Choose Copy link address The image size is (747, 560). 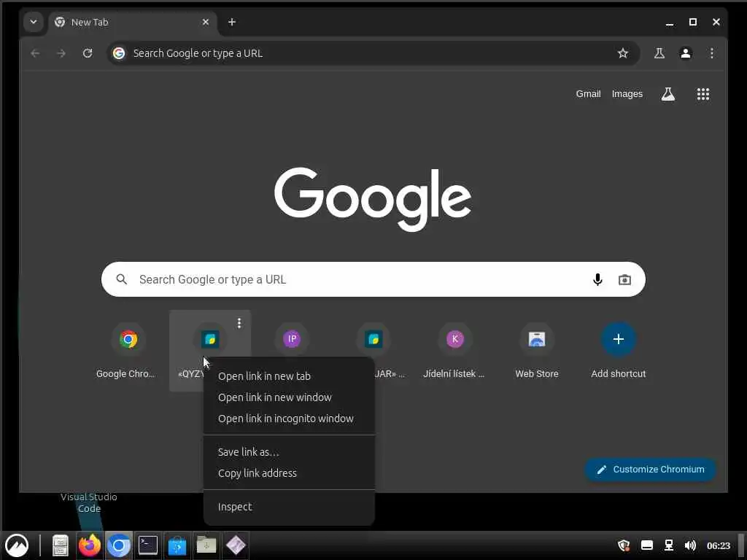pos(289,472)
